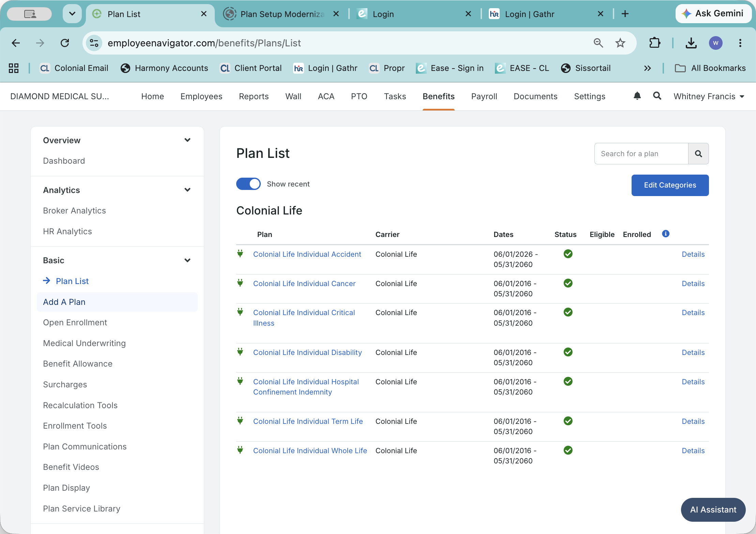Go back using browser back arrow
Viewport: 756px width, 534px height.
(16, 43)
